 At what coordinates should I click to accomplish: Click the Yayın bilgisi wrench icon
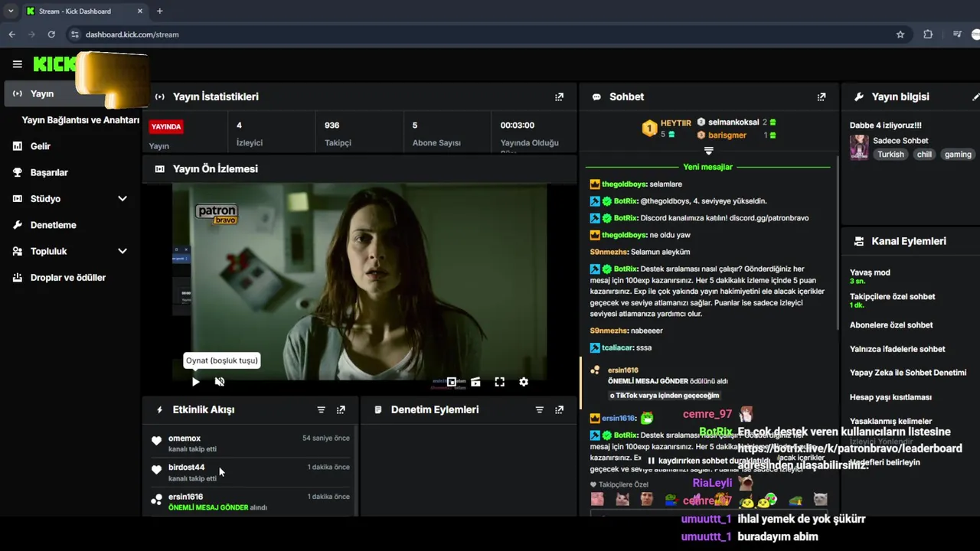point(859,96)
